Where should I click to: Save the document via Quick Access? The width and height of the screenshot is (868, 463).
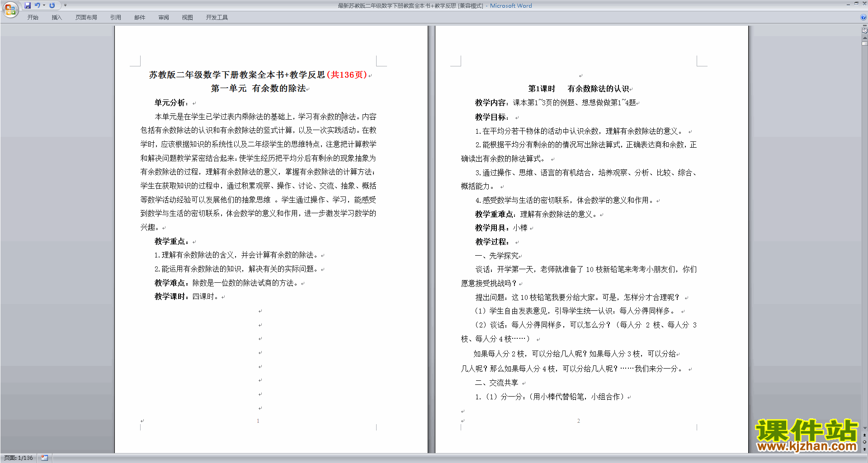[28, 5]
